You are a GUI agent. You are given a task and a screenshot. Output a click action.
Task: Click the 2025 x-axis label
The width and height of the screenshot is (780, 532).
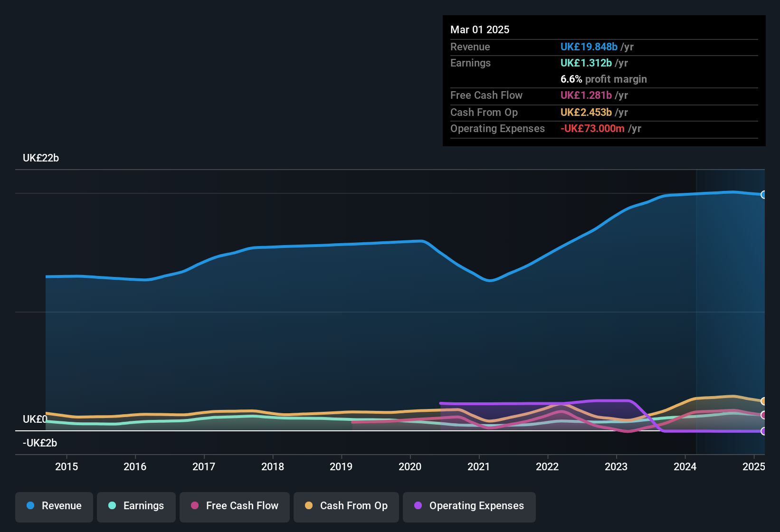click(x=754, y=467)
